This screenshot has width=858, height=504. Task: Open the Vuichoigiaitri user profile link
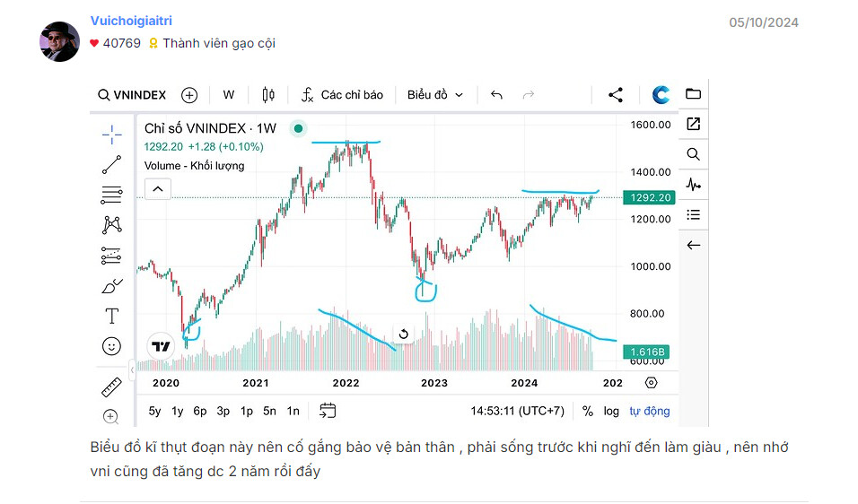click(x=131, y=21)
